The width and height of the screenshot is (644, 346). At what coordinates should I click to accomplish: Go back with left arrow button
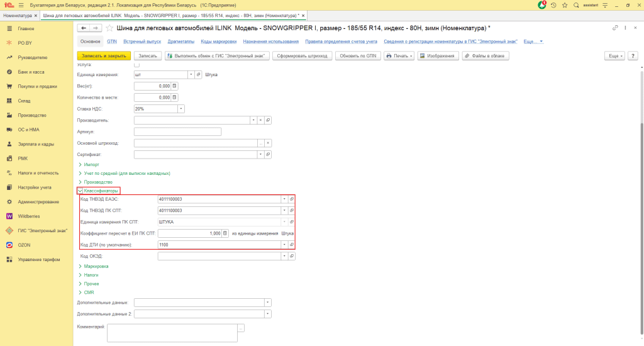(84, 28)
